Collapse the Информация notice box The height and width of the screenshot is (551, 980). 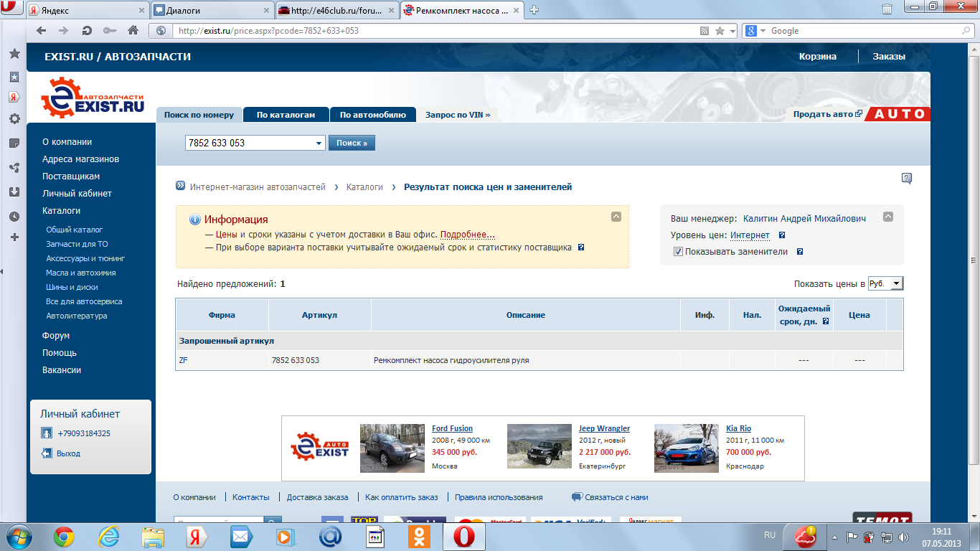point(616,217)
